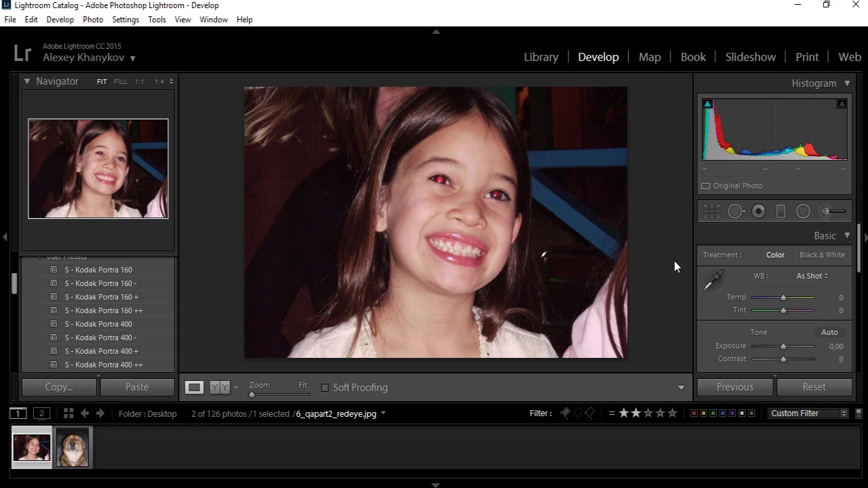868x488 pixels.
Task: Apply preset S - Kodak Portra 400
Action: 98,324
